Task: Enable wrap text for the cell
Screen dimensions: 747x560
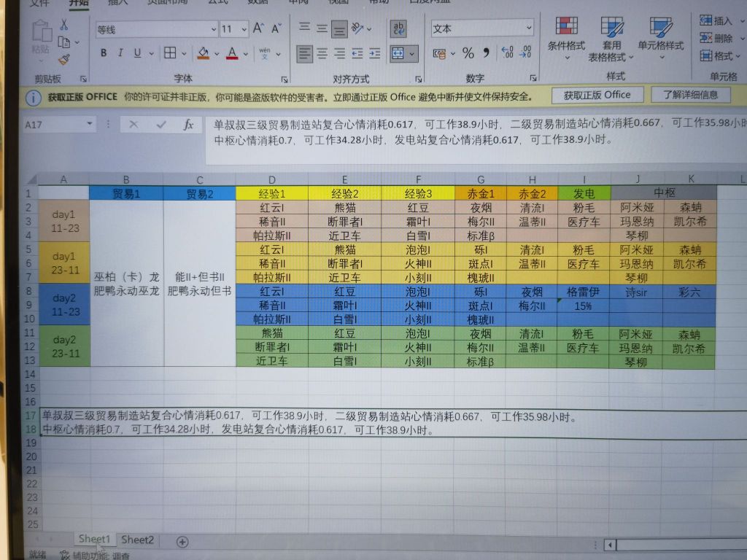Action: tap(400, 28)
